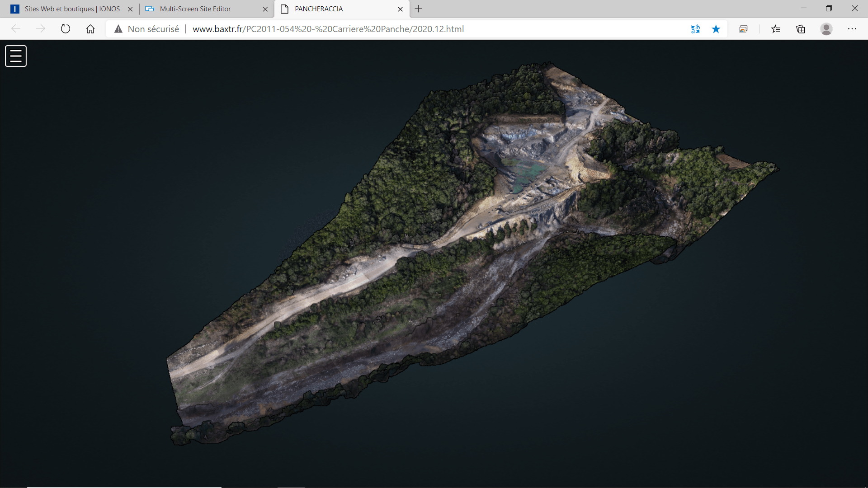868x488 pixels.
Task: Click the translate page icon
Action: click(x=695, y=29)
